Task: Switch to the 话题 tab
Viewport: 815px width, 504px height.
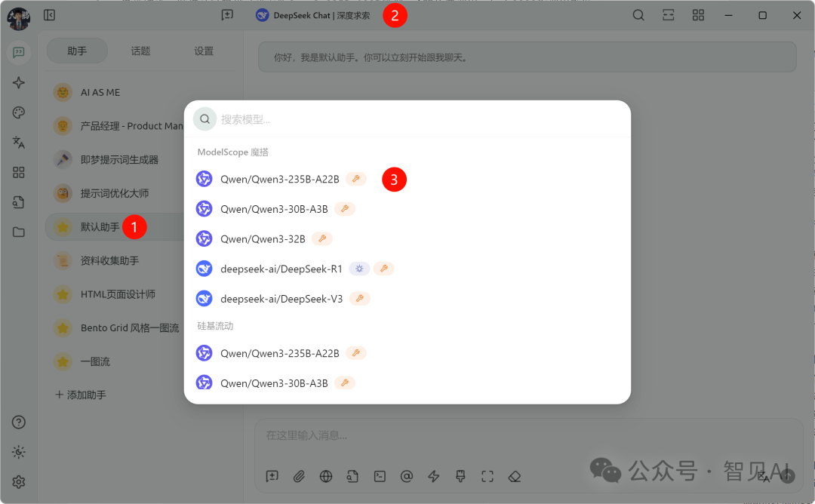Action: pyautogui.click(x=140, y=51)
